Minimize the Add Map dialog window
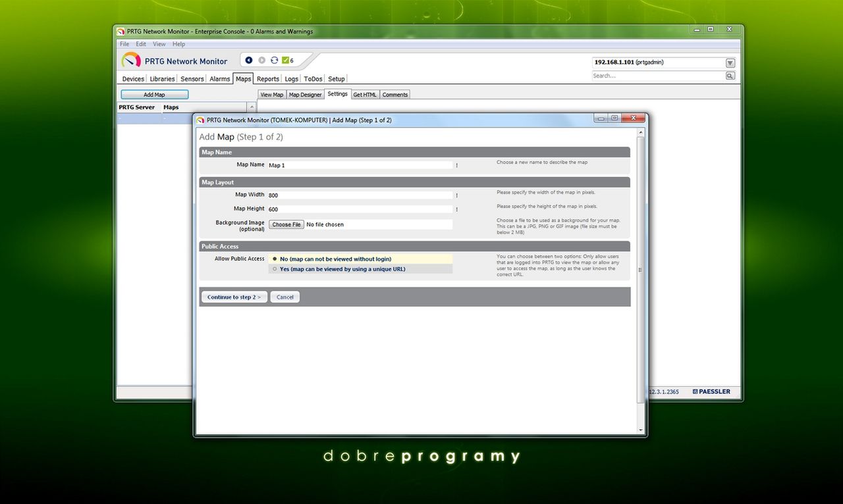Image resolution: width=843 pixels, height=504 pixels. click(601, 118)
